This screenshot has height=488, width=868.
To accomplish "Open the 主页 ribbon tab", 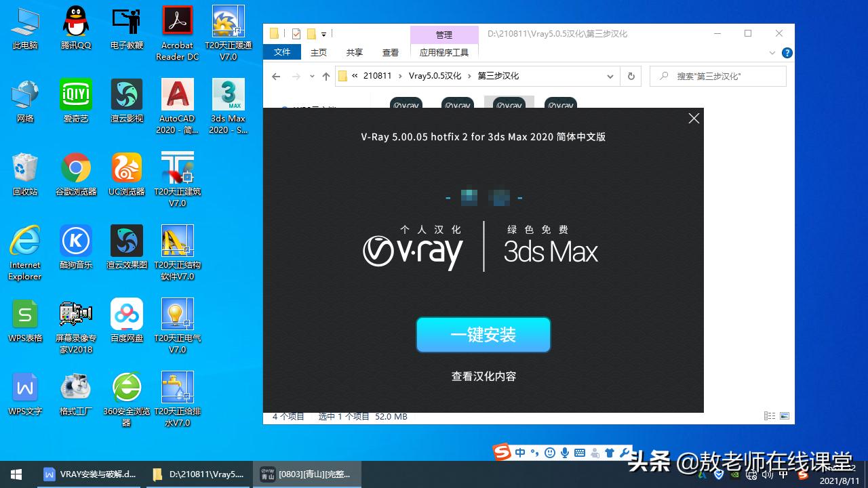I will click(x=318, y=52).
